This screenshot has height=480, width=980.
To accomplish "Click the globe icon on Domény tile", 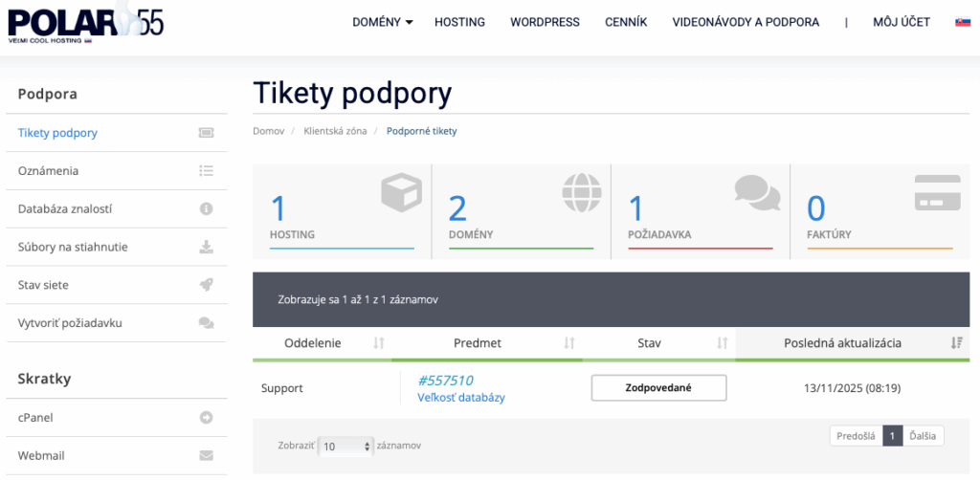I will [x=581, y=193].
